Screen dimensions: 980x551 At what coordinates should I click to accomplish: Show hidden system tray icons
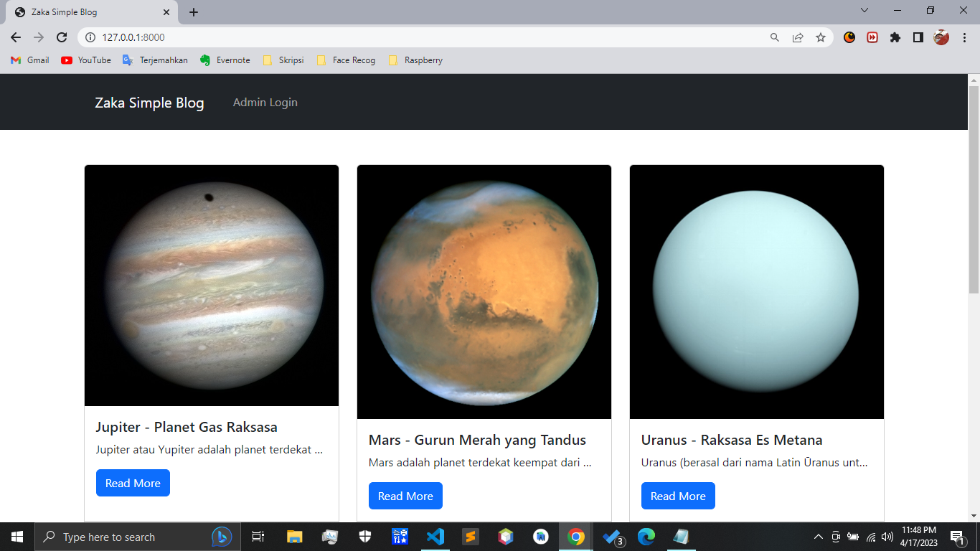pyautogui.click(x=819, y=537)
